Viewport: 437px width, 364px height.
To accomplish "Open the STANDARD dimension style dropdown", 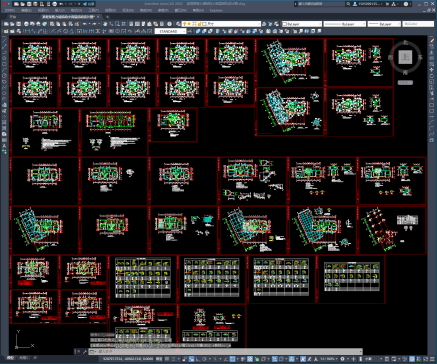I will pos(170,31).
